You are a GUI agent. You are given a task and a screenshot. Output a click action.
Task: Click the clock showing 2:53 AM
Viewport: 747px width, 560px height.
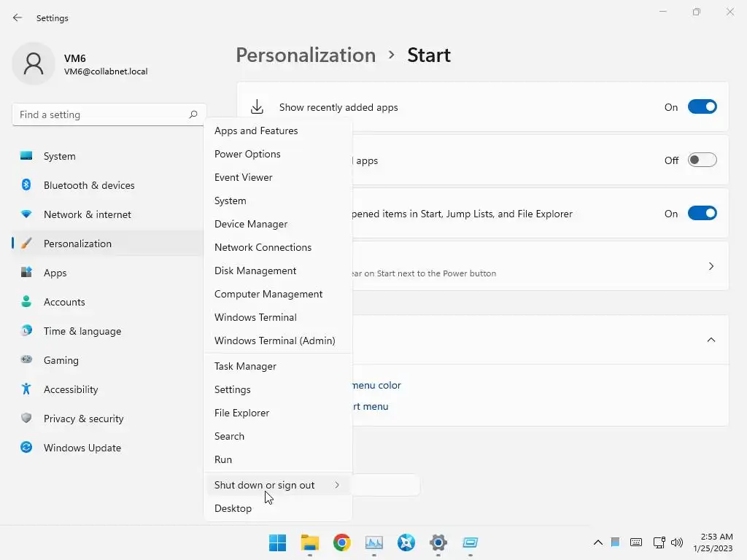[716, 537]
